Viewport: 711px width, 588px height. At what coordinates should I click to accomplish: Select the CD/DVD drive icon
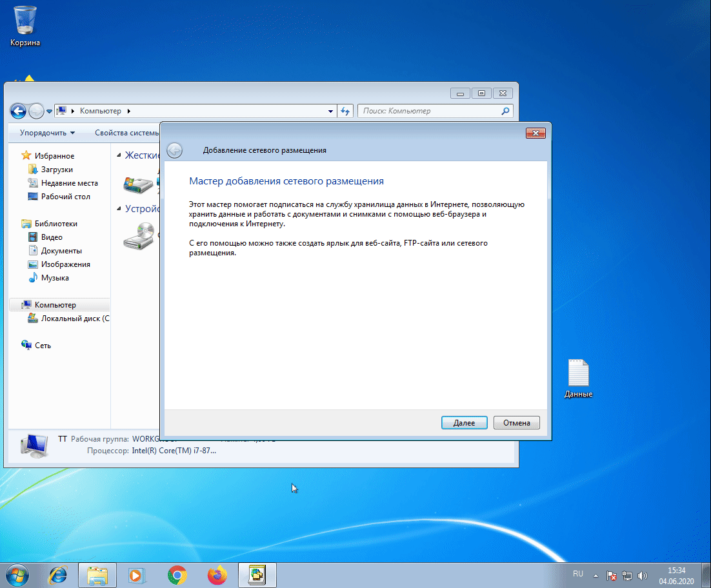pyautogui.click(x=138, y=236)
